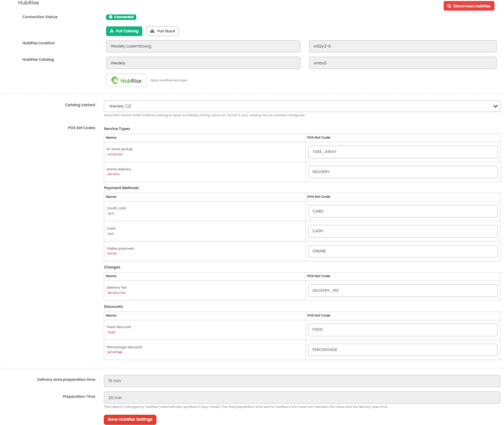The height and width of the screenshot is (425, 504).
Task: Edit the FIXED discount ref code field
Action: point(403,330)
